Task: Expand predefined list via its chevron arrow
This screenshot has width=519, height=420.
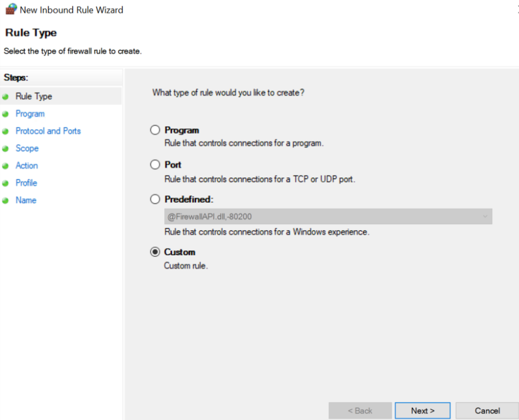Action: coord(485,217)
